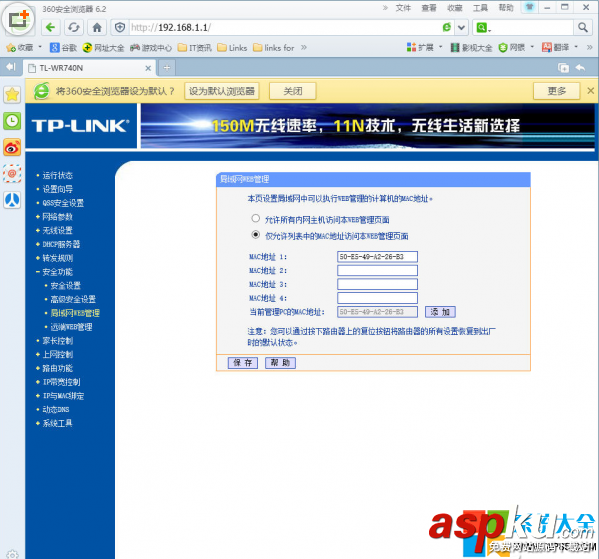Open the 收藏 favorites star in bookmarks bar
This screenshot has width=599, height=559.
(20, 47)
